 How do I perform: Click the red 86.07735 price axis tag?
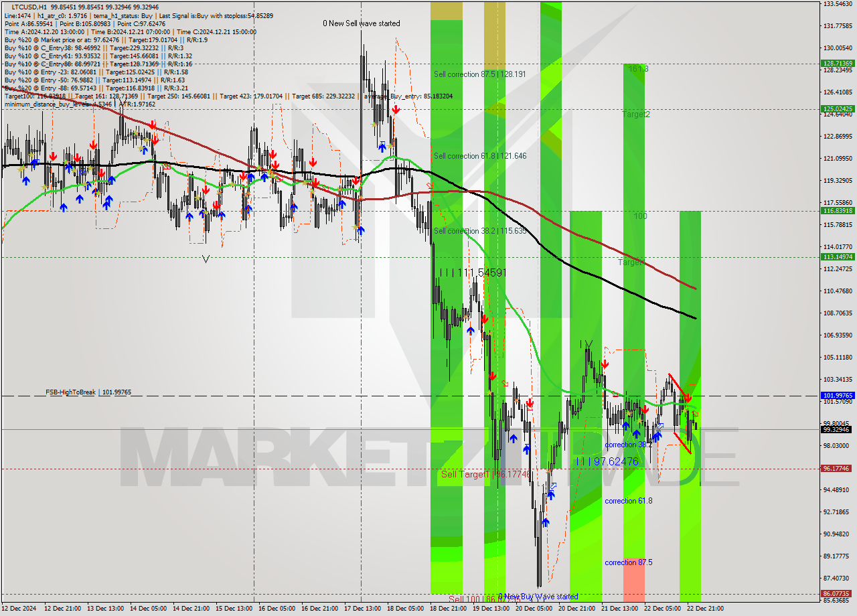(838, 593)
